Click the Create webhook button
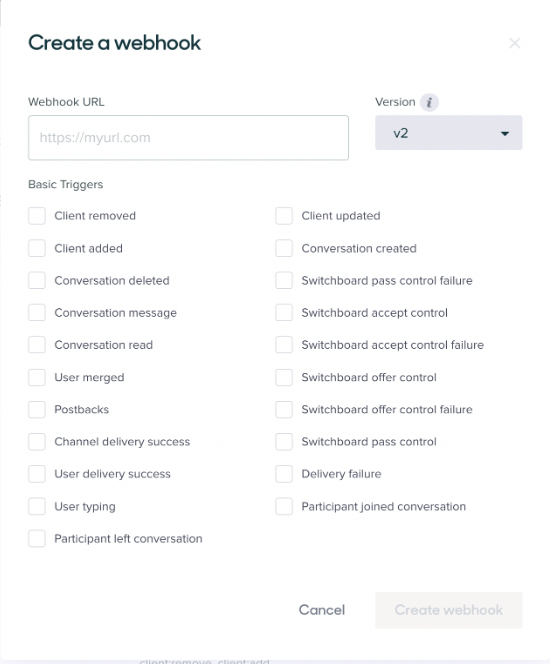Screen dimensions: 550x664 (448, 610)
